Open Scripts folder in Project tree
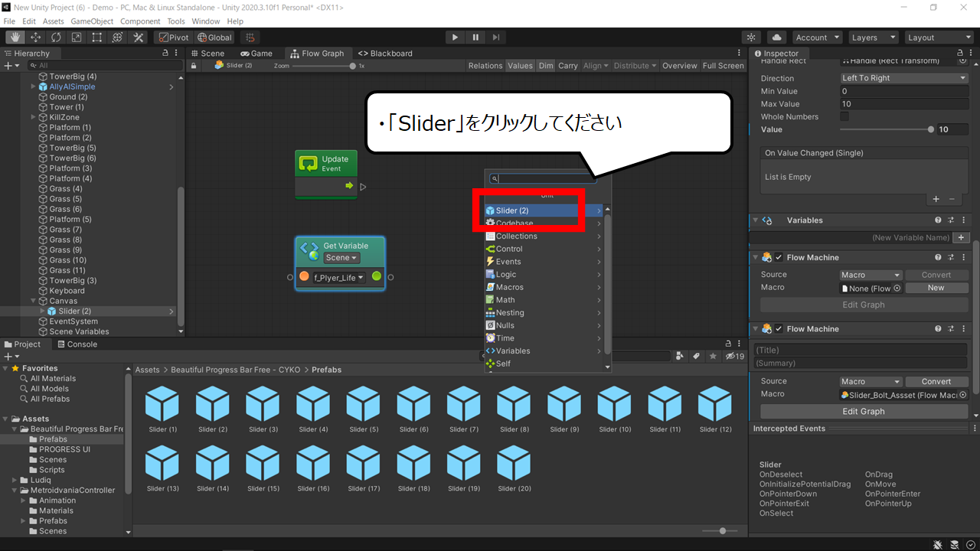 tap(52, 470)
